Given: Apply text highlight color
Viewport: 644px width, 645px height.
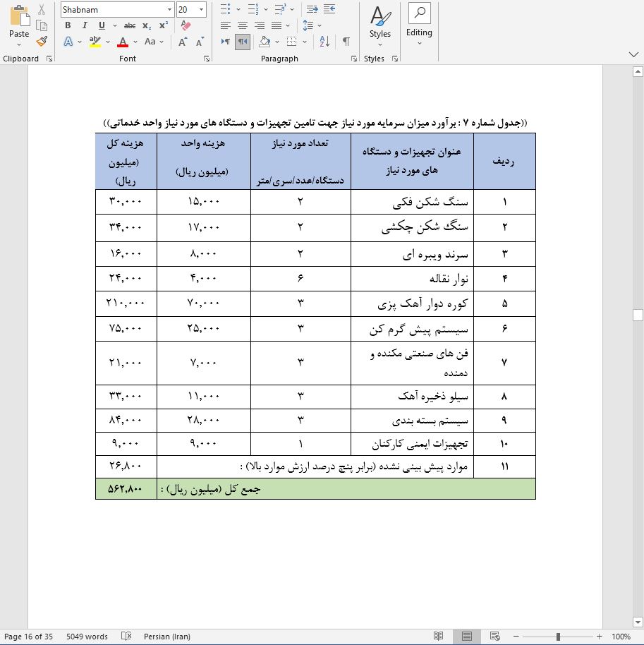Looking at the screenshot, I should [x=94, y=42].
